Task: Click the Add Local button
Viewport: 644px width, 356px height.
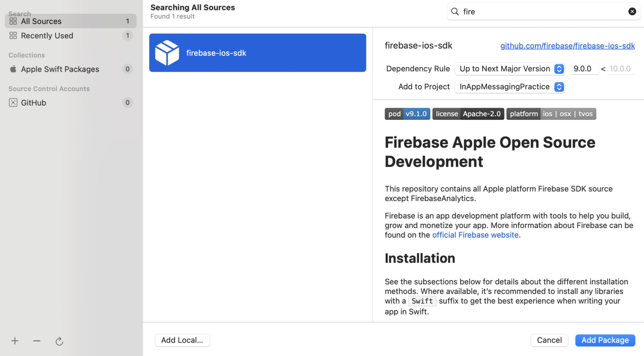Action: 182,340
